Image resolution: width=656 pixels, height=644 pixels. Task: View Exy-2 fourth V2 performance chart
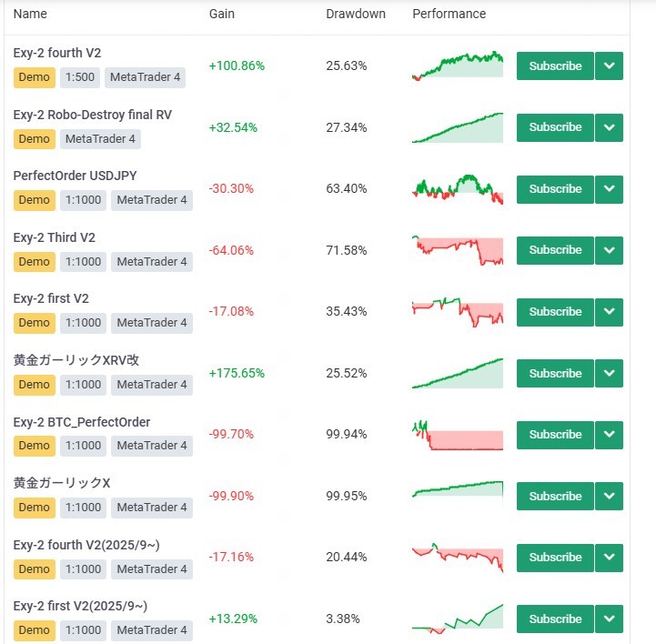(457, 65)
